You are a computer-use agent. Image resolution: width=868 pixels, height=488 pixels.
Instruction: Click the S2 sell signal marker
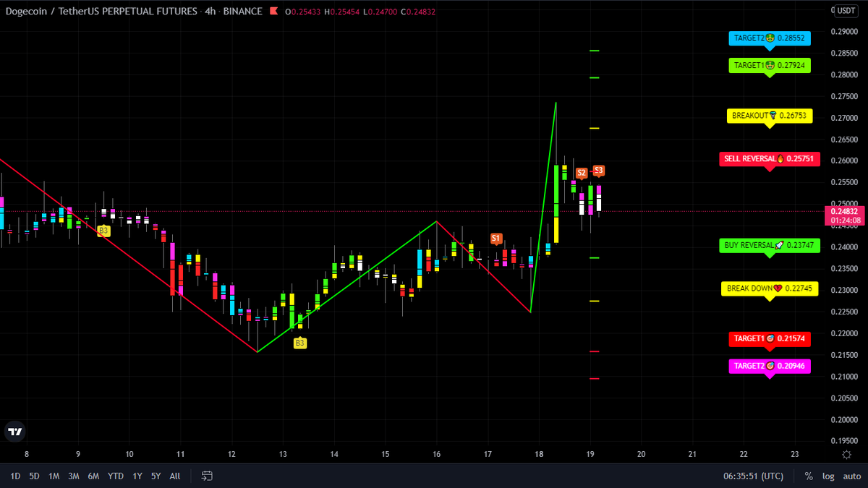[582, 174]
